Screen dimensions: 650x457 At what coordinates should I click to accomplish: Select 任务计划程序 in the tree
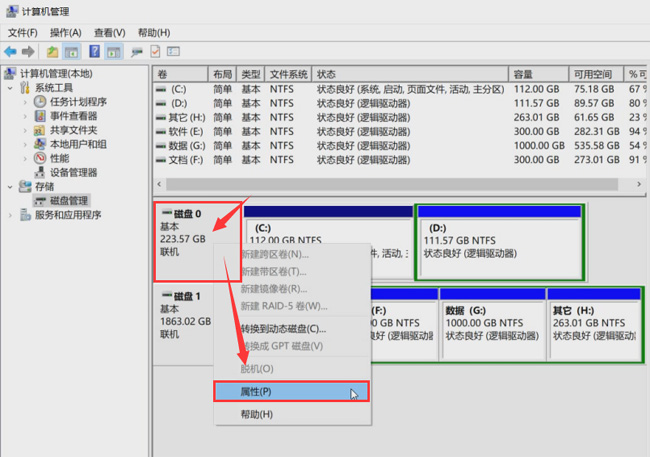(x=78, y=102)
